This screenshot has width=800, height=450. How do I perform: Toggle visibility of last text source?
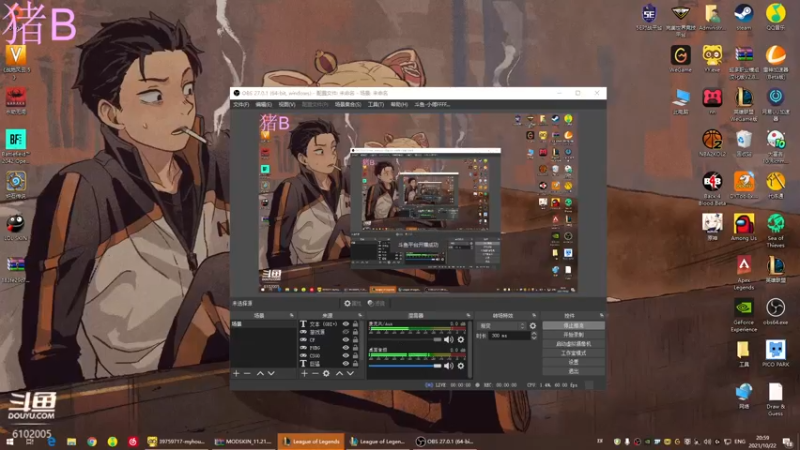345,363
